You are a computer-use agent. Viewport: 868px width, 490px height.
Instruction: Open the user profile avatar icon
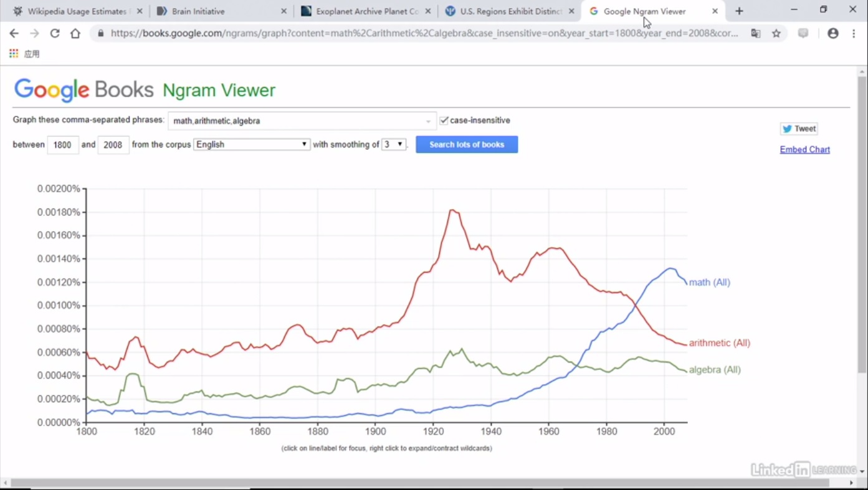pyautogui.click(x=833, y=34)
